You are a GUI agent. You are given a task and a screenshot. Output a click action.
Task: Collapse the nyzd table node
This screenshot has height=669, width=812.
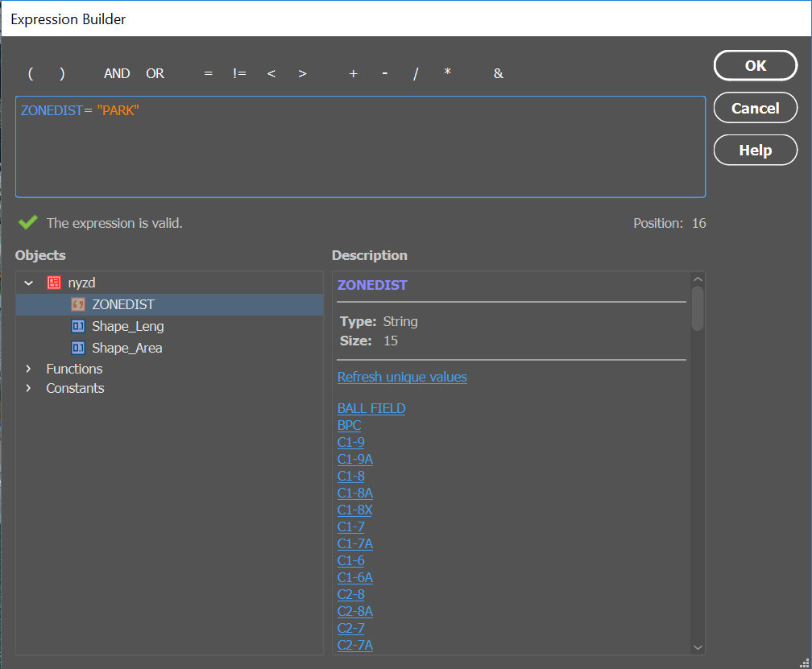click(x=29, y=283)
